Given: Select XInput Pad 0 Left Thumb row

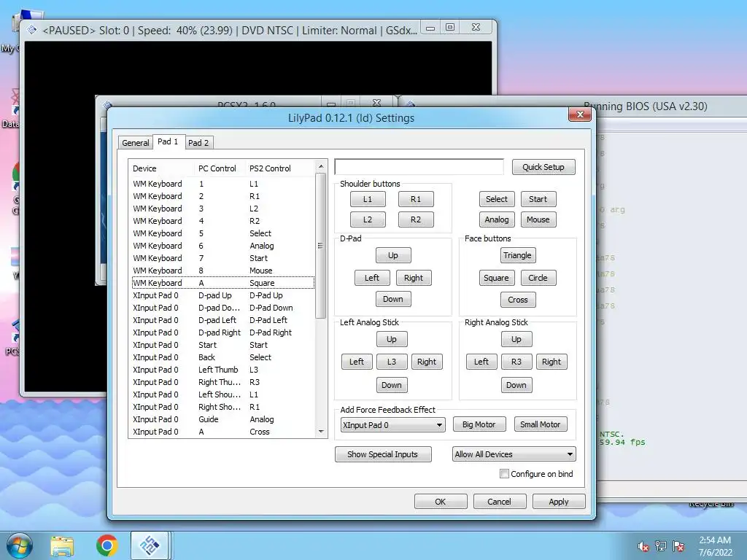Looking at the screenshot, I should (x=223, y=370).
